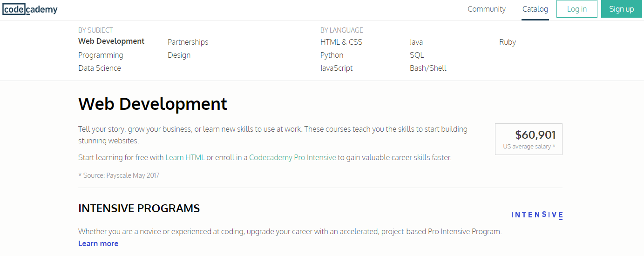Open the Catalog tab
The height and width of the screenshot is (256, 644).
click(x=535, y=9)
